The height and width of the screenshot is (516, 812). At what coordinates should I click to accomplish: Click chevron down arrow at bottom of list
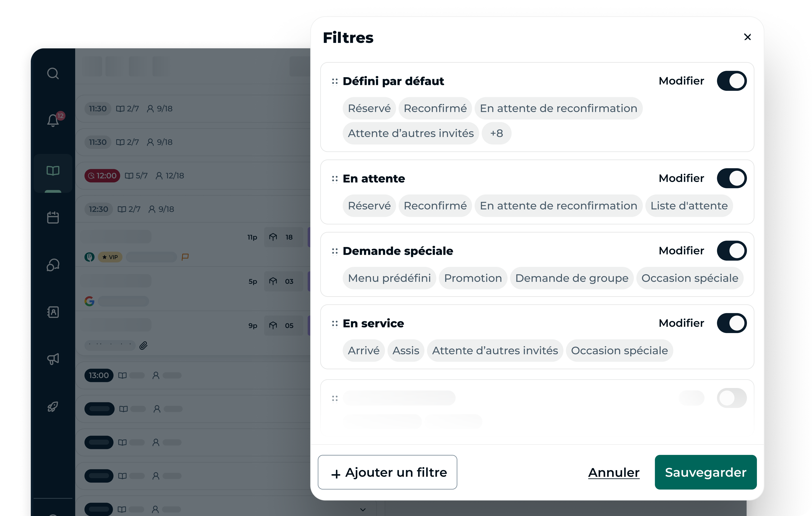point(363,509)
